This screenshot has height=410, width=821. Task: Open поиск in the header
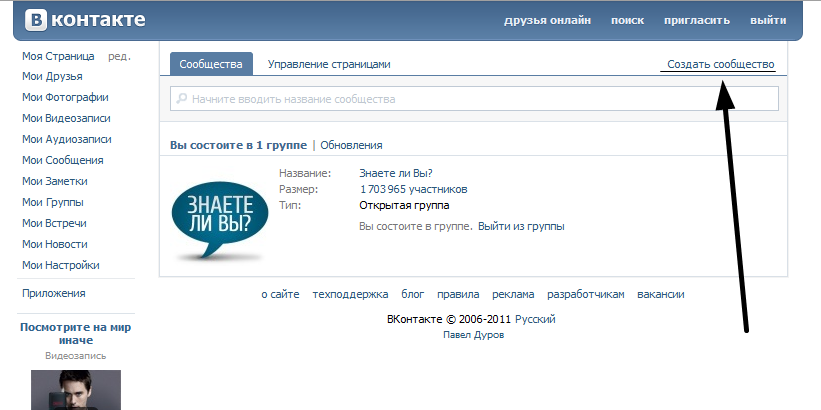click(x=627, y=20)
